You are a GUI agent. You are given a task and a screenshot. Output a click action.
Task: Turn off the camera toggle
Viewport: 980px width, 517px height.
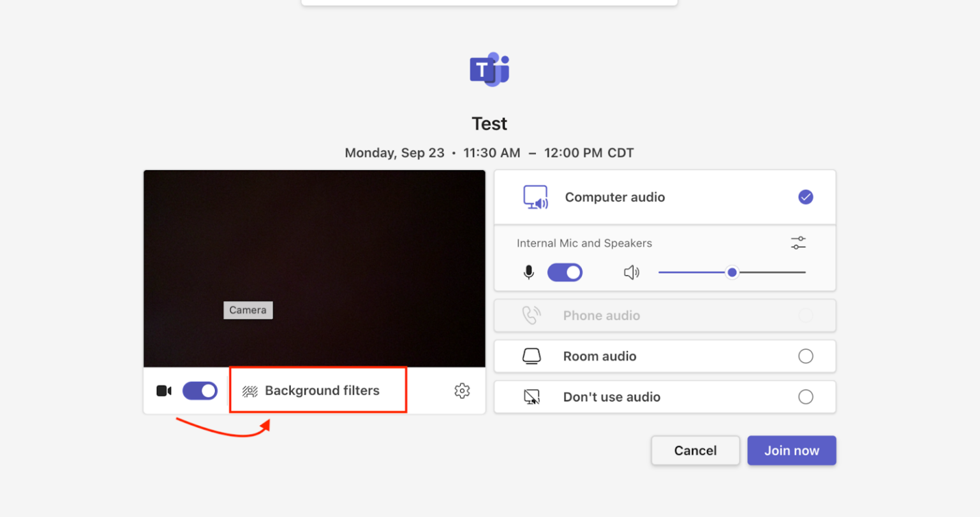coord(200,390)
